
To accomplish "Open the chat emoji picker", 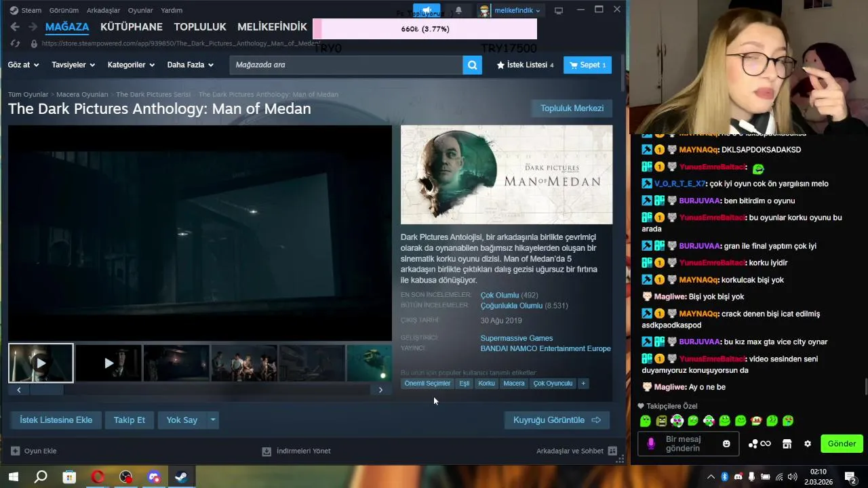I will (x=726, y=444).
